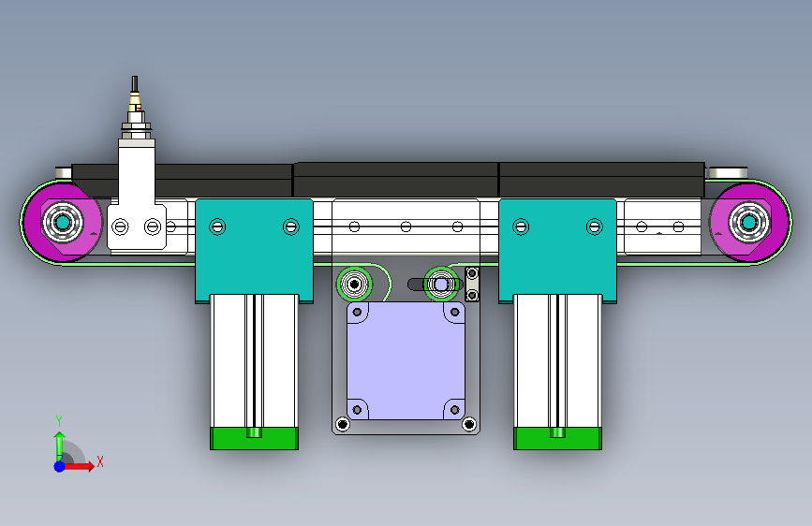Select the bottom-right screw of the motor plate
This screenshot has height=526, width=812.
[x=468, y=425]
